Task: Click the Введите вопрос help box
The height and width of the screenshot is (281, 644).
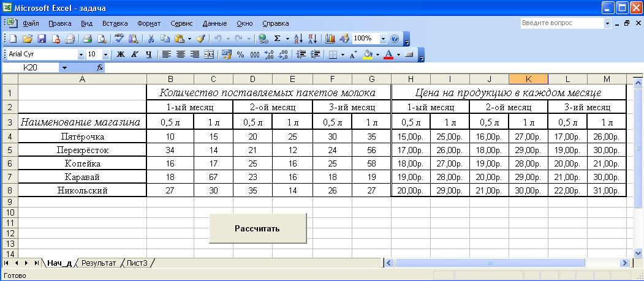Action: (561, 23)
